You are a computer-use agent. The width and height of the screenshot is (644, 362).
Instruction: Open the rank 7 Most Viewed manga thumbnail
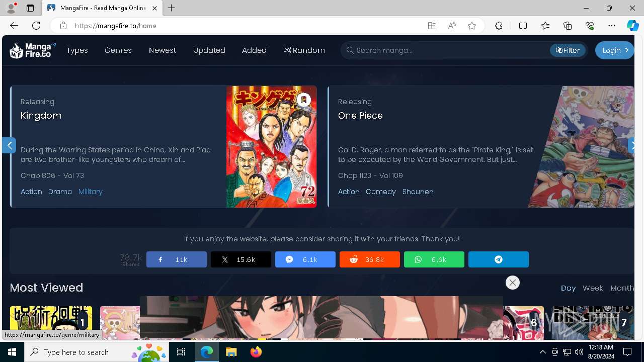coord(592,323)
